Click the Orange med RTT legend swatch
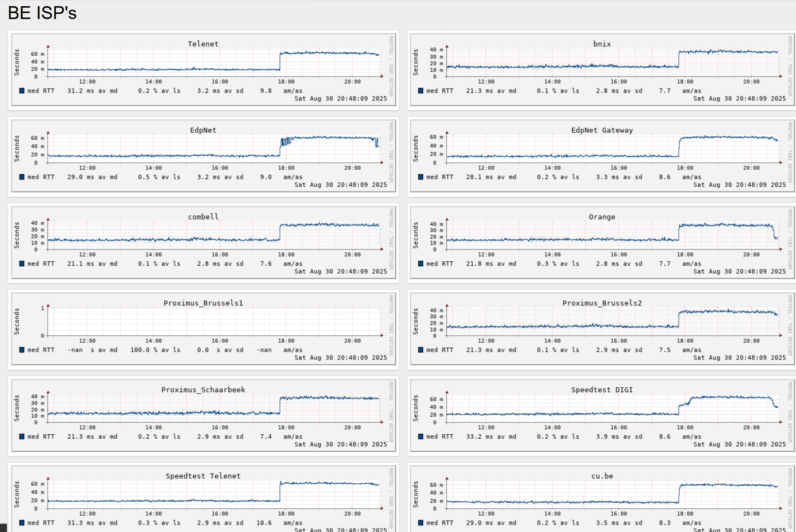 point(421,264)
